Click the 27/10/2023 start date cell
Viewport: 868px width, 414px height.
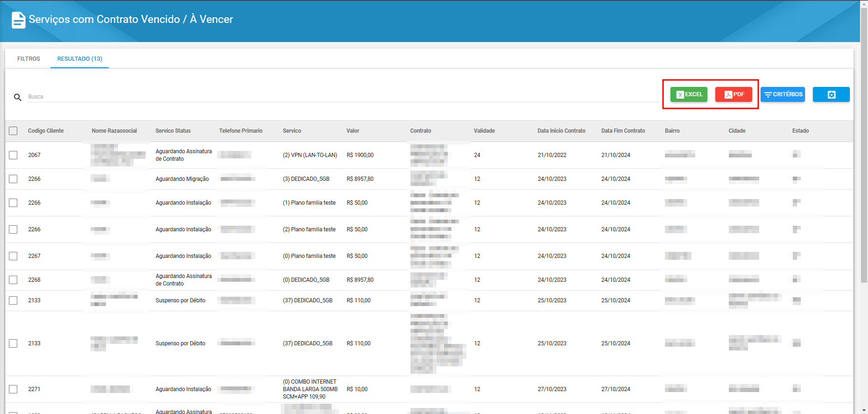(x=552, y=389)
